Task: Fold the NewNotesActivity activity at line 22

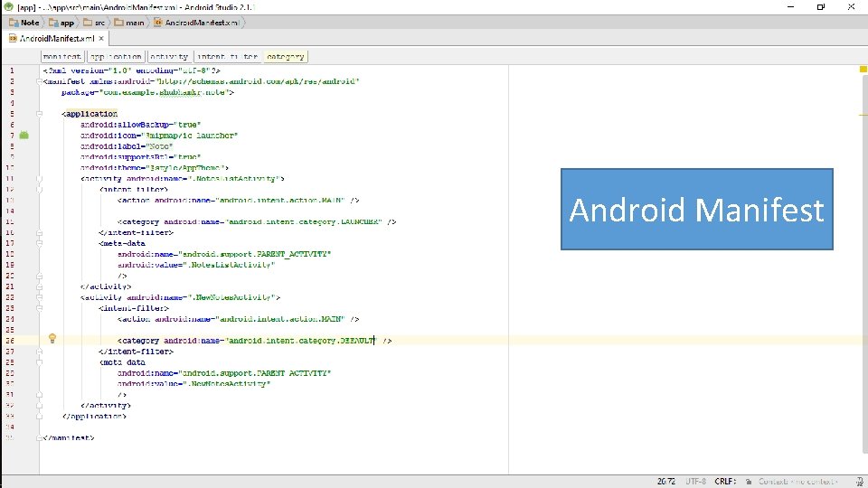Action: click(x=39, y=297)
